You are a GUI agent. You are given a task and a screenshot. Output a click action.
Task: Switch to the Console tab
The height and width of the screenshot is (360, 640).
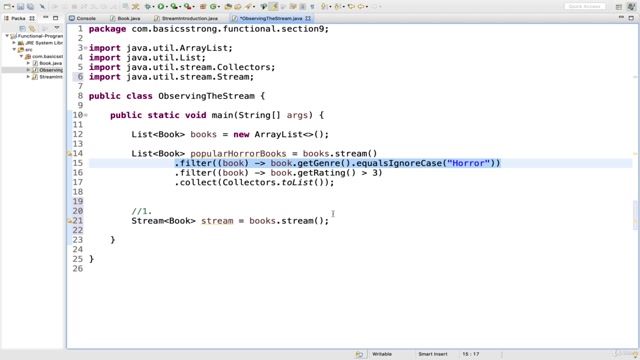click(x=82, y=18)
